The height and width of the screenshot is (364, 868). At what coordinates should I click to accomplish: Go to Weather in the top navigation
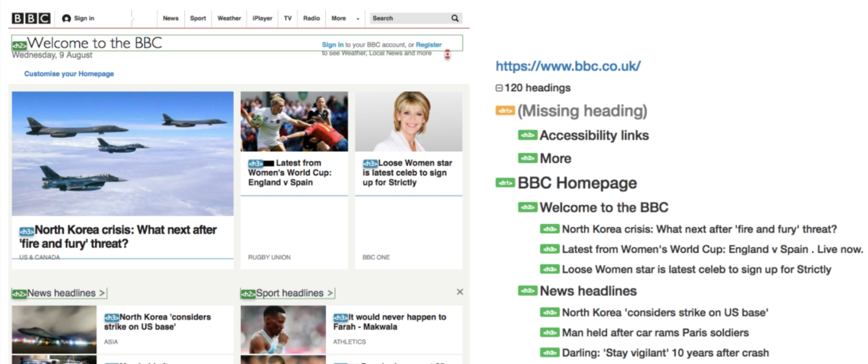pyautogui.click(x=229, y=18)
